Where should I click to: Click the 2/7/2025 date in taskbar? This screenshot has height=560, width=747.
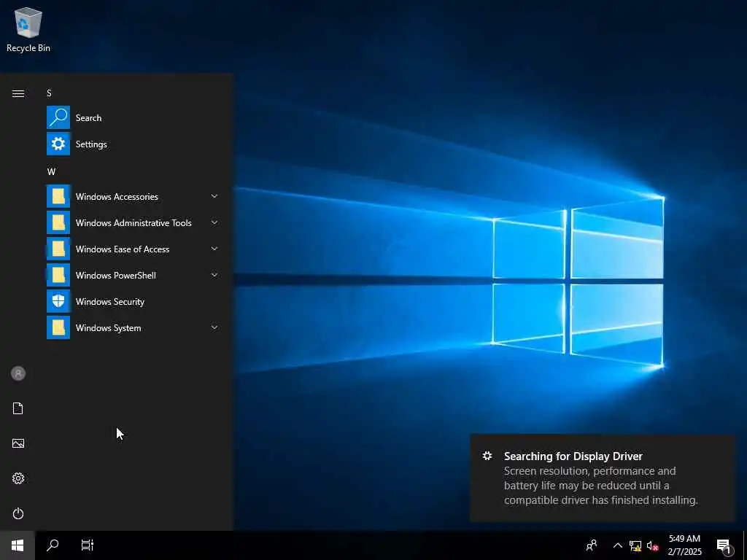point(684,552)
